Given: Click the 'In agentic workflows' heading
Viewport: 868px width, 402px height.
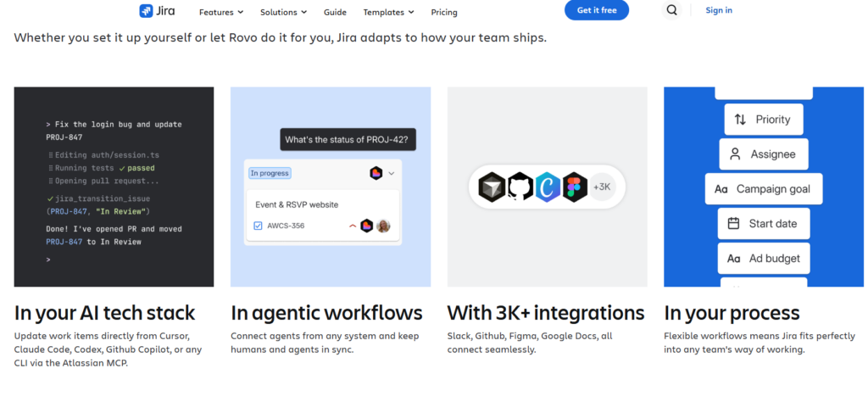Looking at the screenshot, I should coord(326,313).
